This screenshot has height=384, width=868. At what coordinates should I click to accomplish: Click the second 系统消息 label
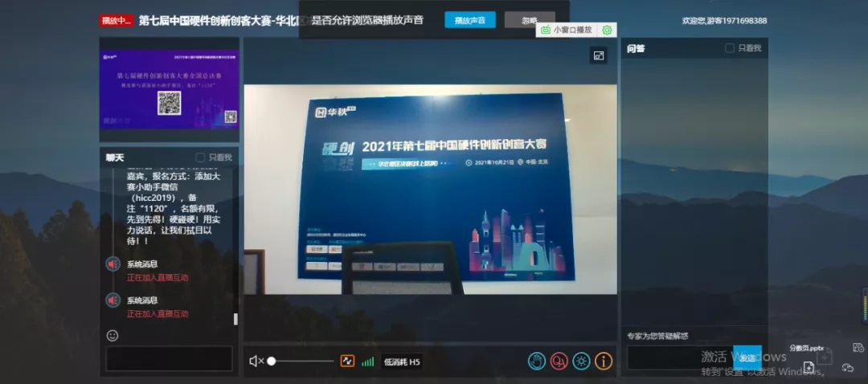[x=142, y=300]
